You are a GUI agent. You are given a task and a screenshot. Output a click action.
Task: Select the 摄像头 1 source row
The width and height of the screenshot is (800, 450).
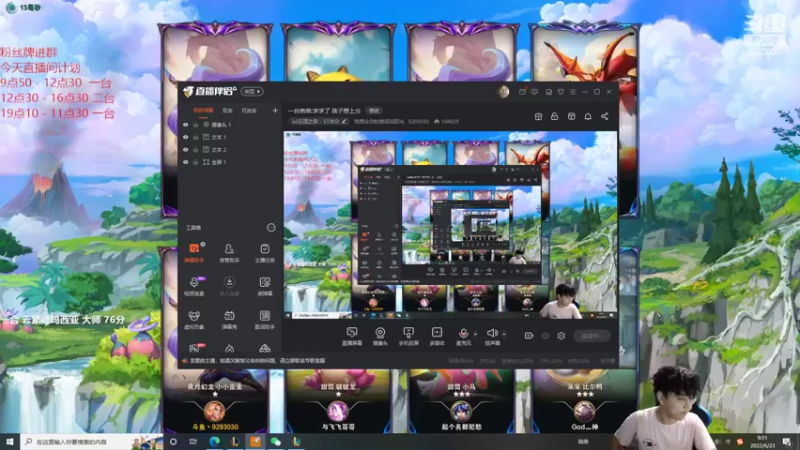230,124
